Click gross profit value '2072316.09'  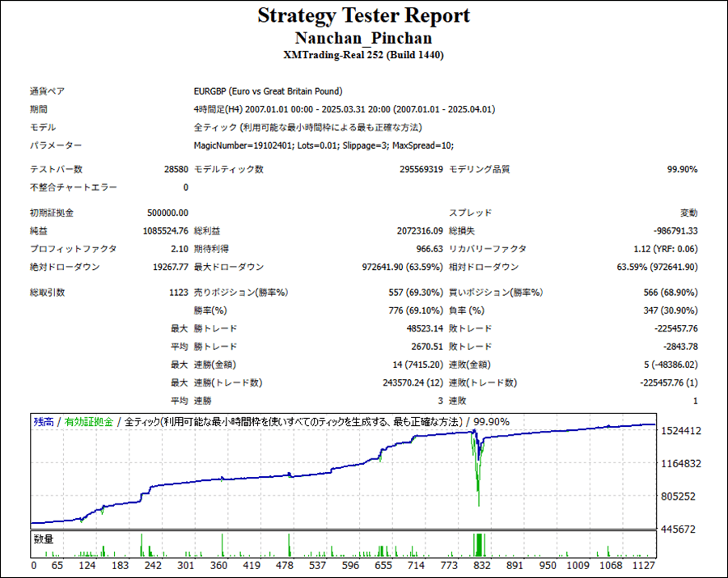[x=420, y=231]
